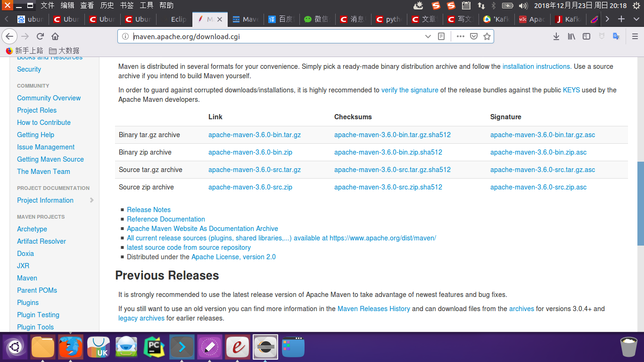Click the page vertical scrollbar thumb

tap(640, 204)
